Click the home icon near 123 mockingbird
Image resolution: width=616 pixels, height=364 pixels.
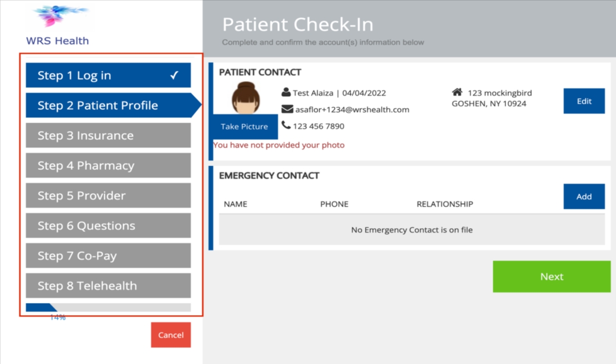point(458,91)
